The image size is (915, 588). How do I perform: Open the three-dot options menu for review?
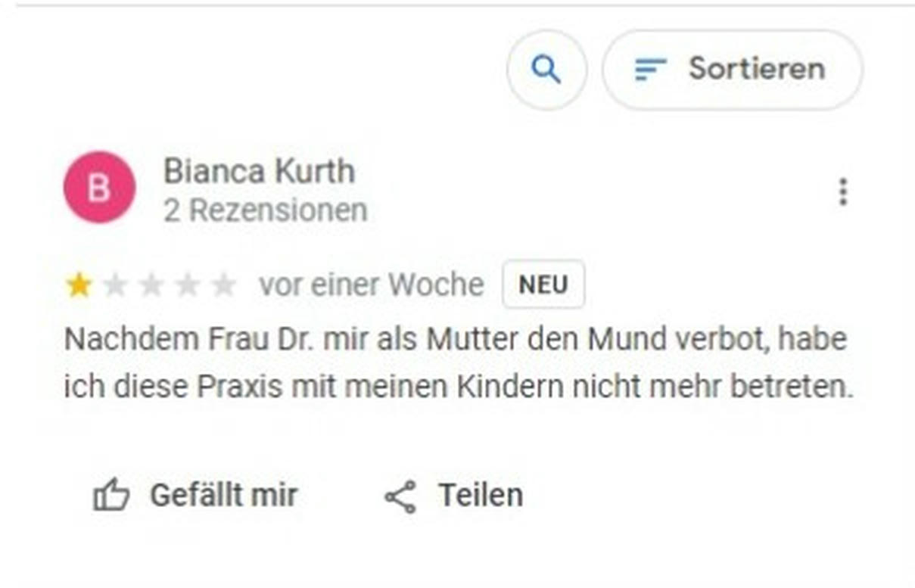[x=843, y=191]
